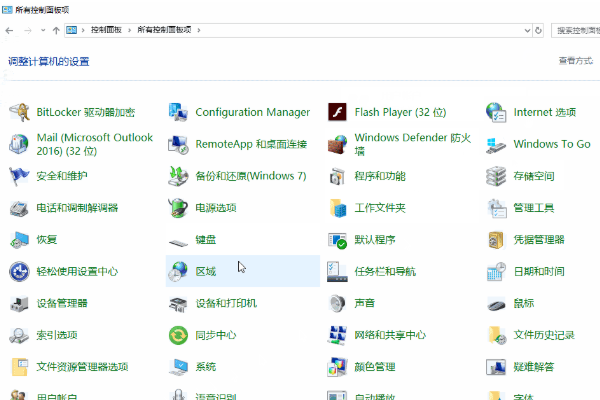
Task: Open the 索引选项 icon
Action: (19, 335)
